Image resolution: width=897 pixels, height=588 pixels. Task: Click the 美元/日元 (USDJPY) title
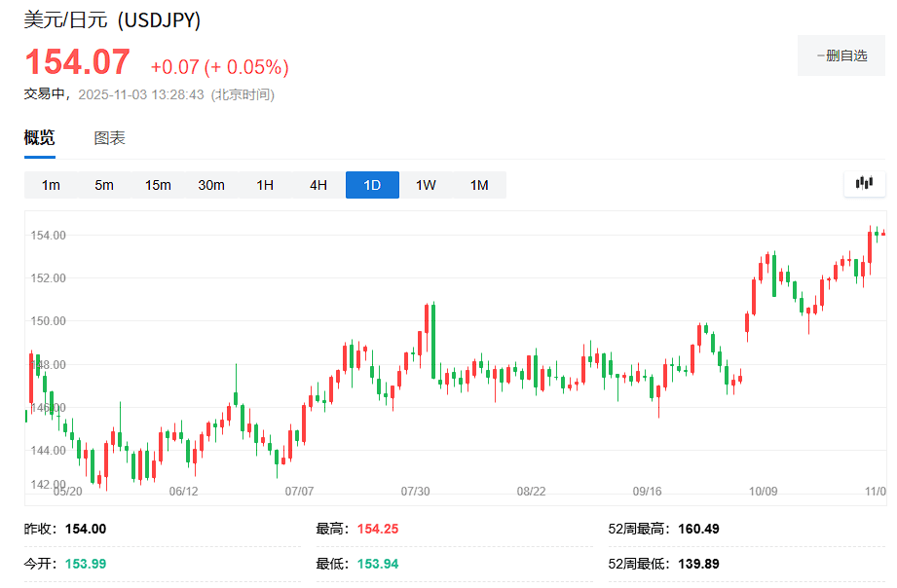(112, 20)
